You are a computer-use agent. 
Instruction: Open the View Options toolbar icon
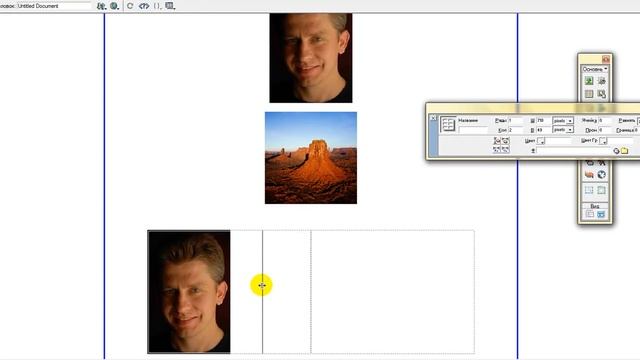point(170,6)
